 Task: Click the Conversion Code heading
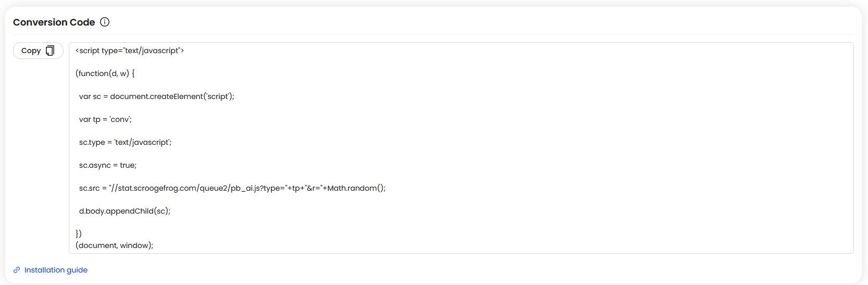[x=54, y=22]
